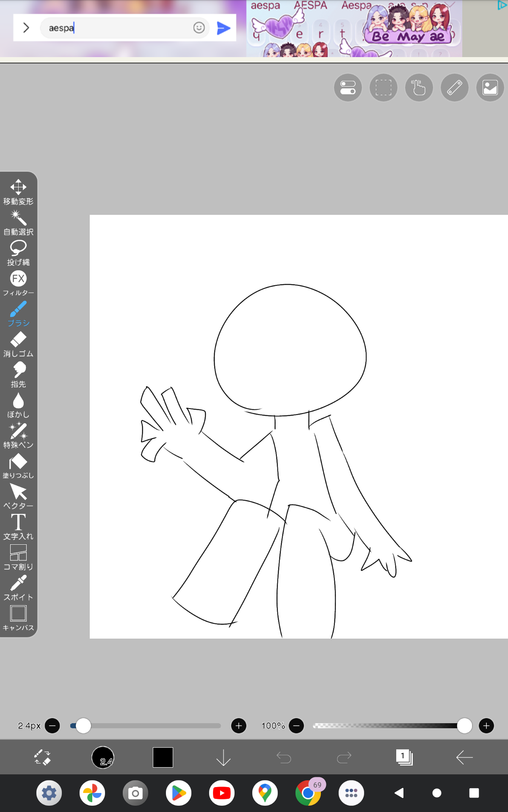Click the black color swatch

click(163, 757)
